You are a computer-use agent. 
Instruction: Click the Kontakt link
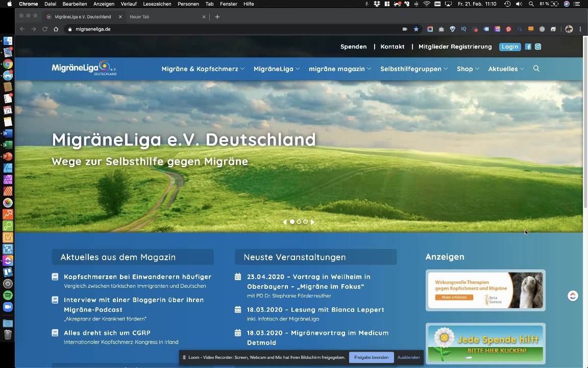click(392, 47)
